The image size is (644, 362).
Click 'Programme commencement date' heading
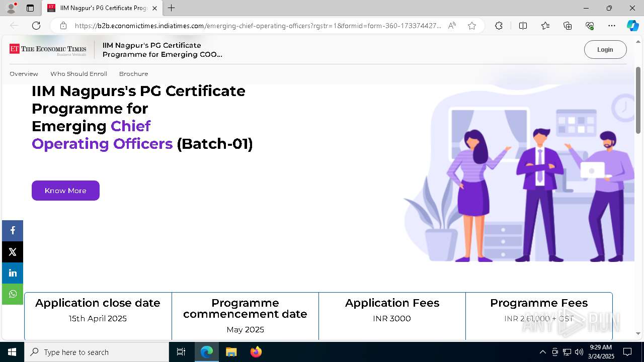click(x=245, y=309)
